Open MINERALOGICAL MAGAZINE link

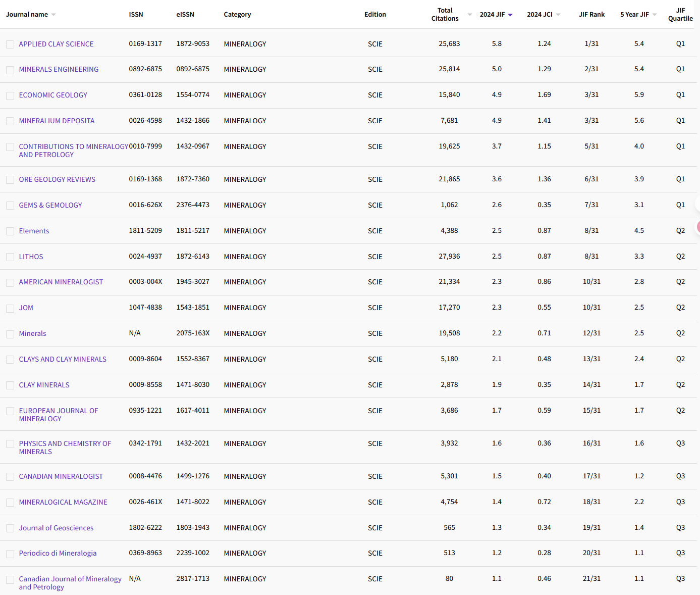click(x=63, y=502)
